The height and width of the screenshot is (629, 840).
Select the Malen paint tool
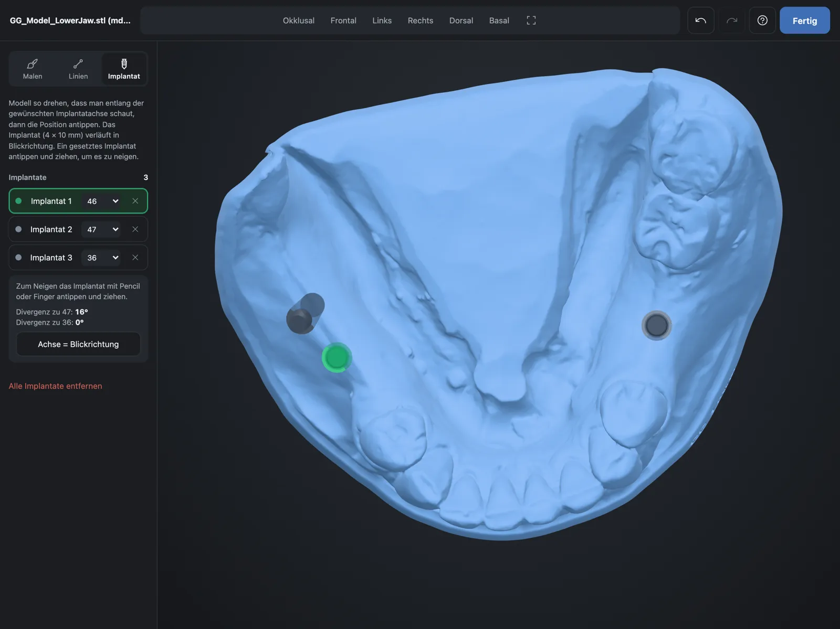[x=33, y=69]
